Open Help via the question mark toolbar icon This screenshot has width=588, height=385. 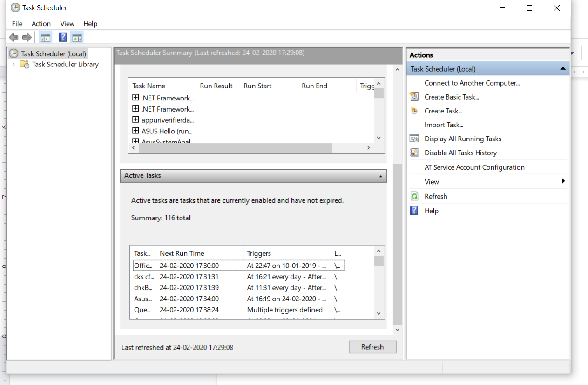tap(62, 37)
